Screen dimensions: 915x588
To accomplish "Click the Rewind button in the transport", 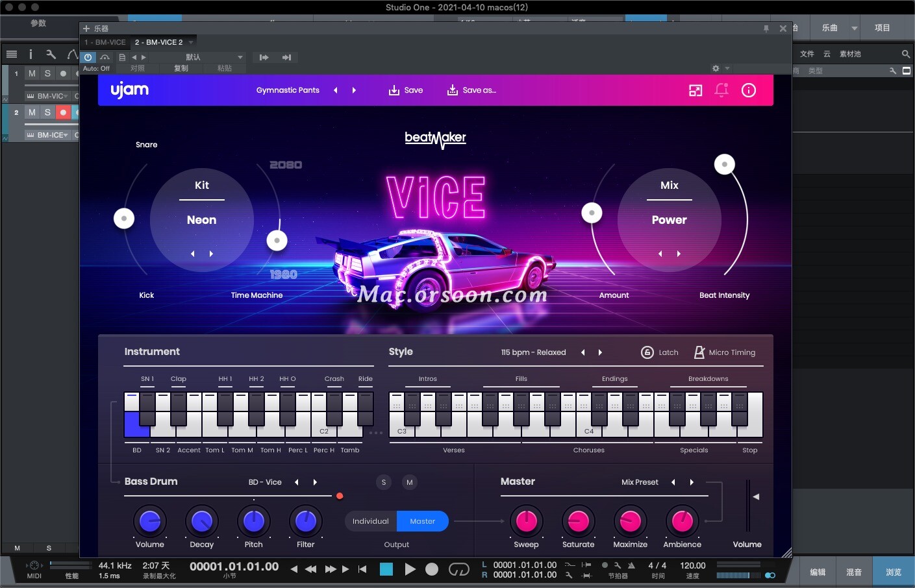I will point(311,569).
